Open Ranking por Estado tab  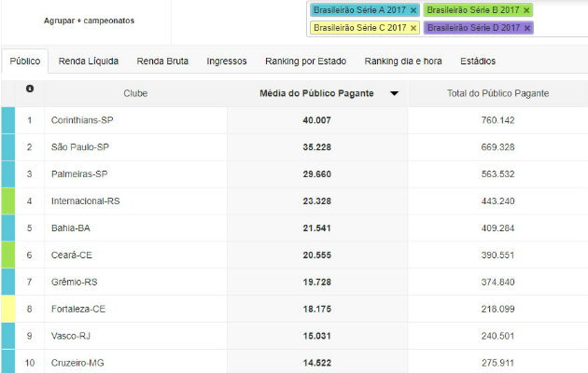click(x=305, y=62)
